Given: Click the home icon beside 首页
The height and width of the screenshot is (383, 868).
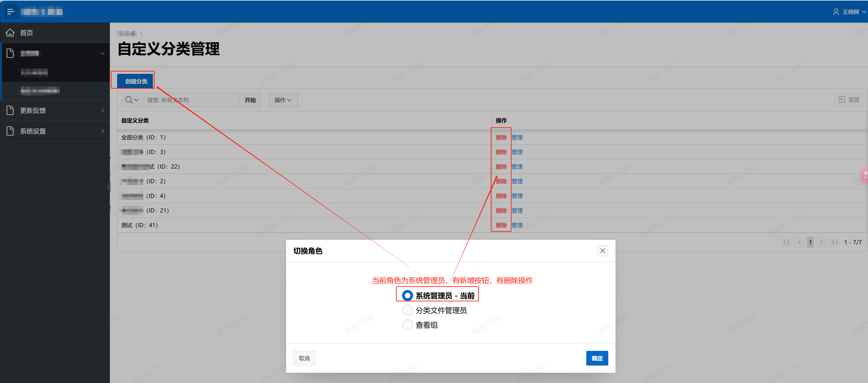Looking at the screenshot, I should (10, 33).
